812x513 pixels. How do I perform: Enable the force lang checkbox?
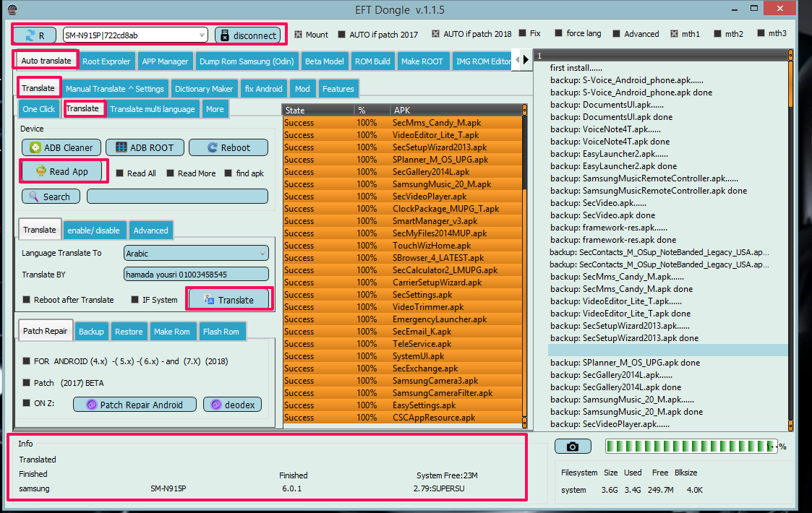tap(558, 33)
